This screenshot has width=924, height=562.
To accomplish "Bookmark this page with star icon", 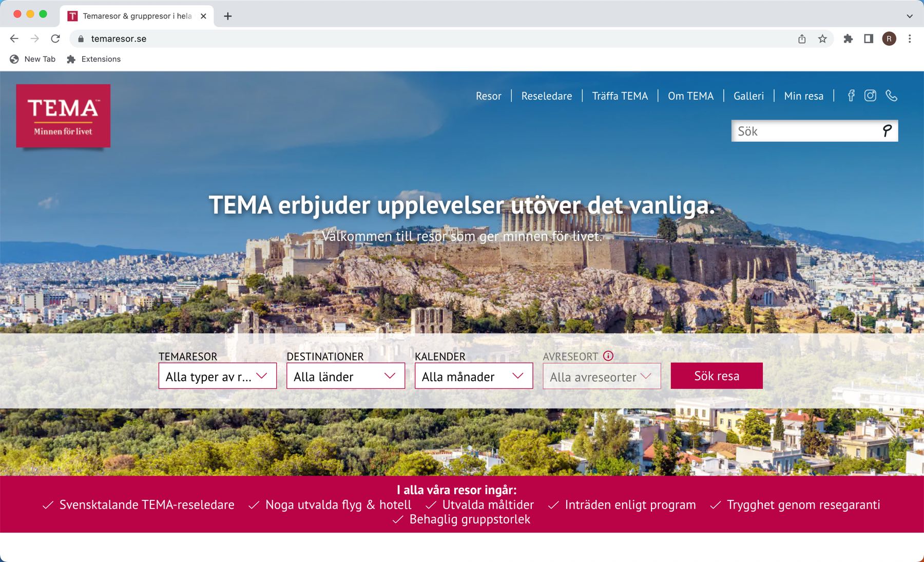I will click(822, 39).
